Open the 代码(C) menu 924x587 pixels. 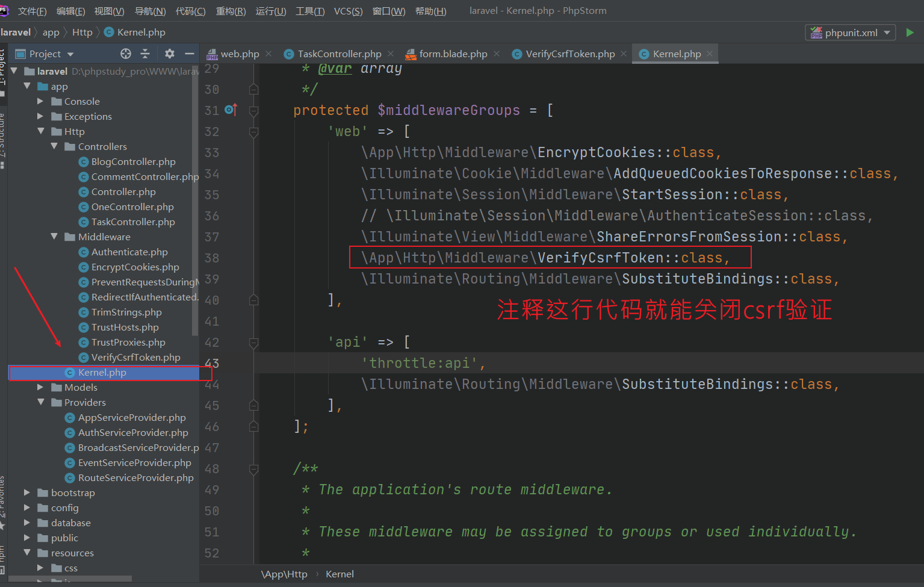(x=190, y=11)
